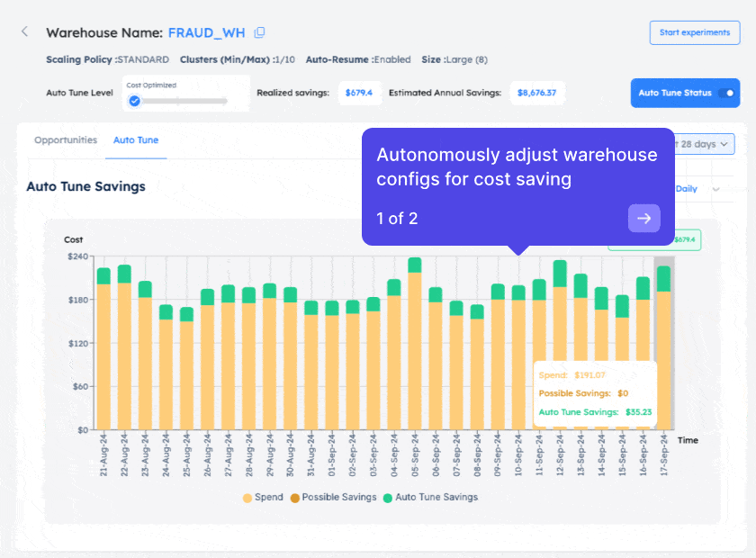The image size is (756, 558).
Task: Click the chevron beside Daily
Action: [715, 189]
